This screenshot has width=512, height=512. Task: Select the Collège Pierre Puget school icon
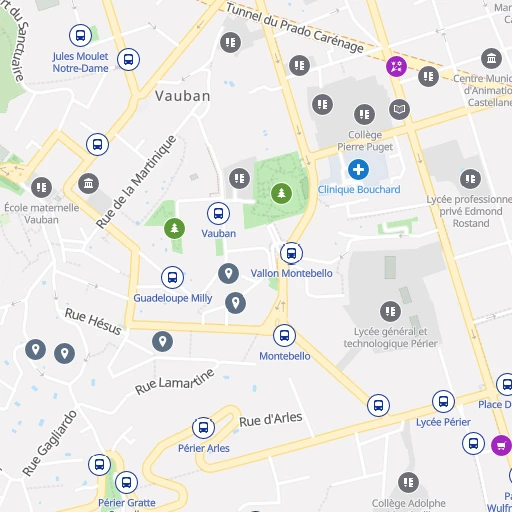[364, 114]
